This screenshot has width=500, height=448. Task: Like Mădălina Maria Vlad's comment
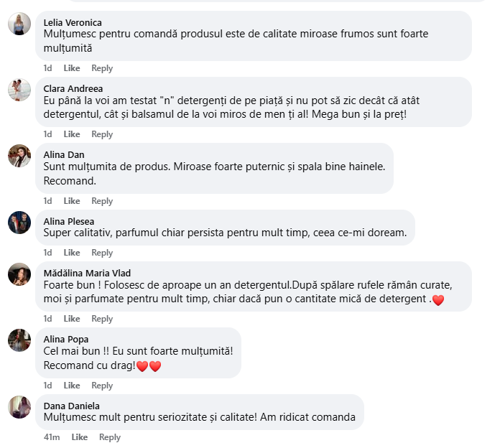(72, 319)
